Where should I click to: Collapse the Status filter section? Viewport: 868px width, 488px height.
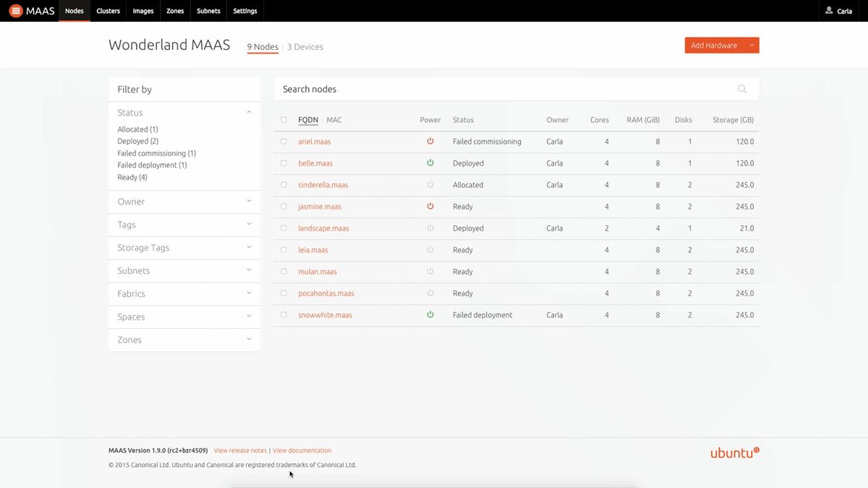coord(248,112)
